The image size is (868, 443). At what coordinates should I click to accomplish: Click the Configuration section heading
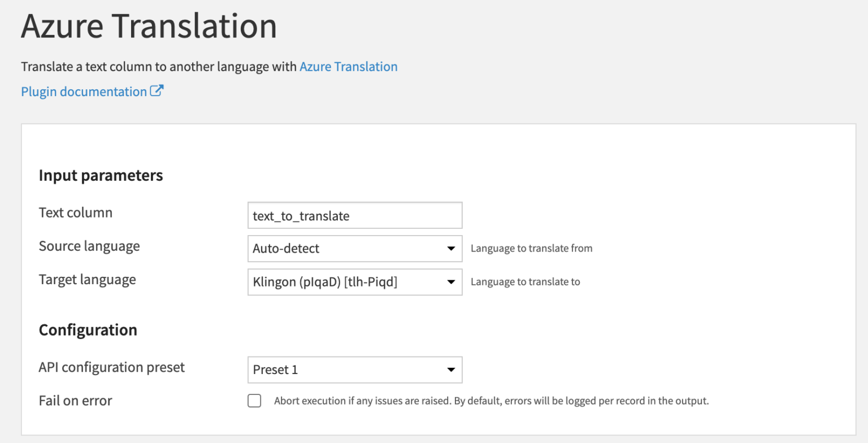point(88,329)
